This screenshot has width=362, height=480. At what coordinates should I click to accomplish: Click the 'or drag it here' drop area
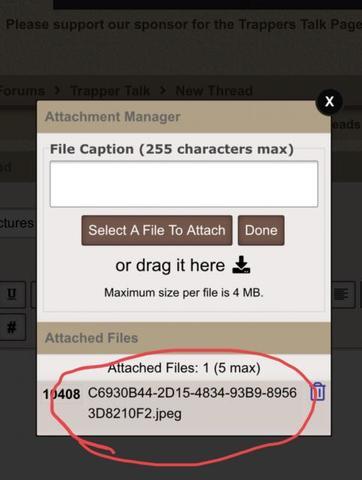click(170, 265)
